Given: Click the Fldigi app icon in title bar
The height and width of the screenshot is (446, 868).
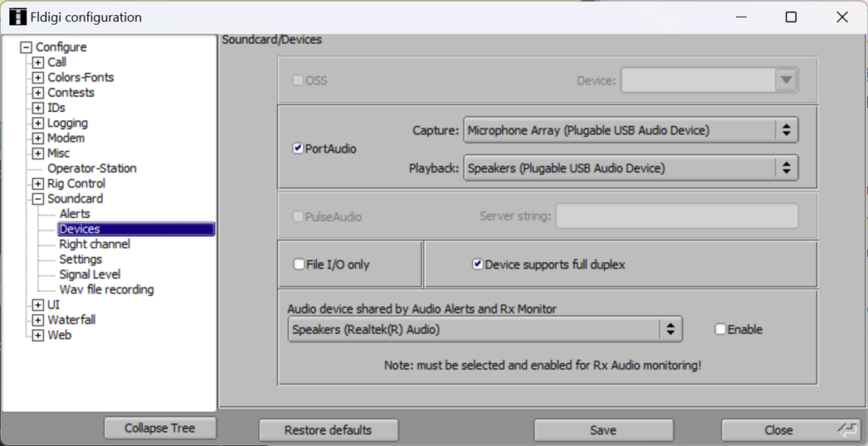Looking at the screenshot, I should click(18, 17).
